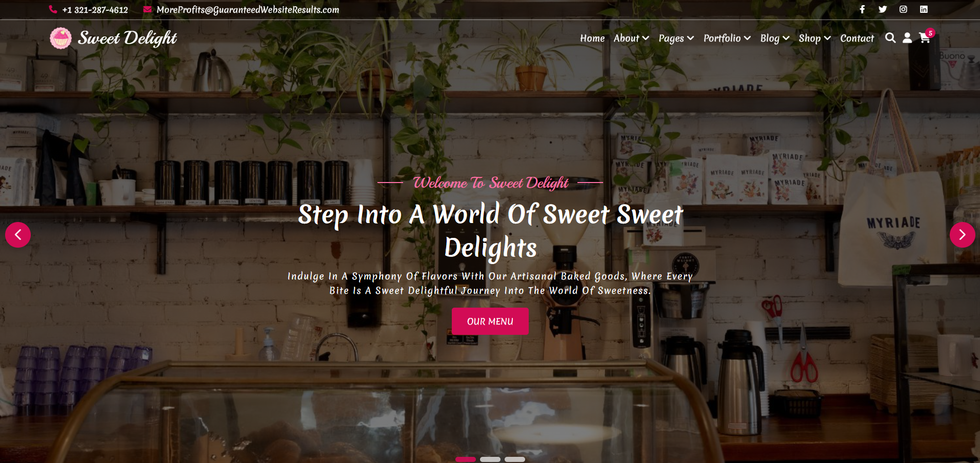
Task: Open the Twitter social icon
Action: (x=883, y=9)
